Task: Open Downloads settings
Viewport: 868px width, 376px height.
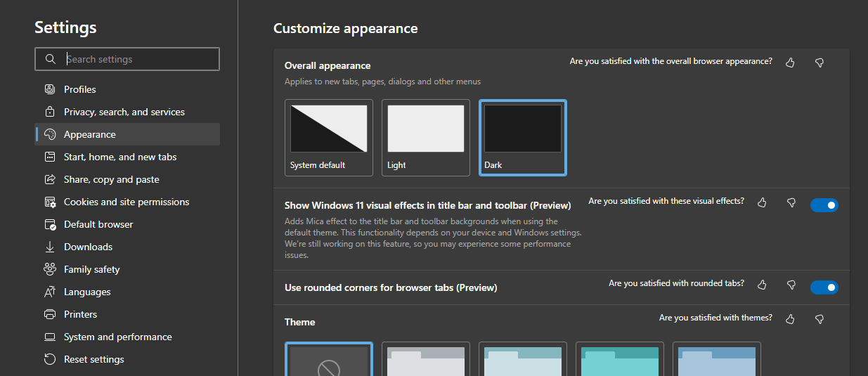Action: click(x=127, y=247)
